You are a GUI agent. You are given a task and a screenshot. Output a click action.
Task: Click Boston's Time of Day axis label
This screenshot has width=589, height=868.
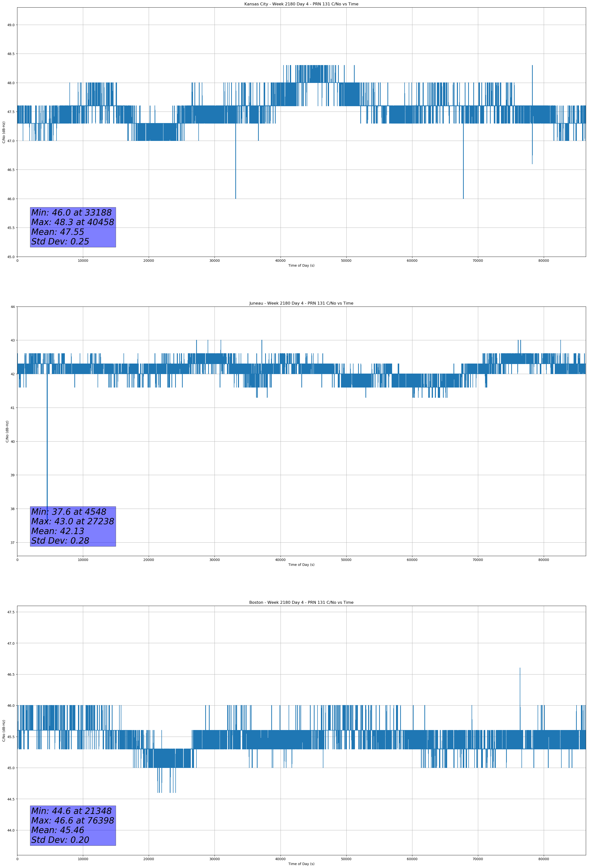point(301,864)
